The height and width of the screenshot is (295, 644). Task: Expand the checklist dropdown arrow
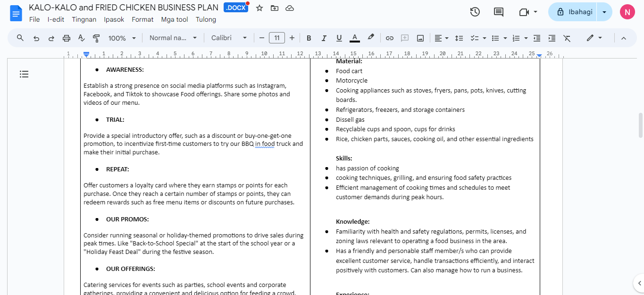485,38
